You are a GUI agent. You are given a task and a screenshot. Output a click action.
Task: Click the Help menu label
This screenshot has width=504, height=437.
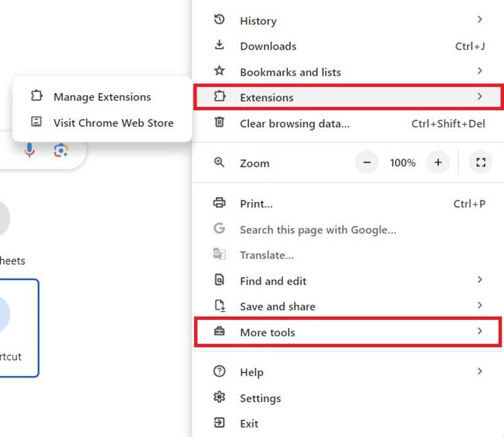point(251,372)
